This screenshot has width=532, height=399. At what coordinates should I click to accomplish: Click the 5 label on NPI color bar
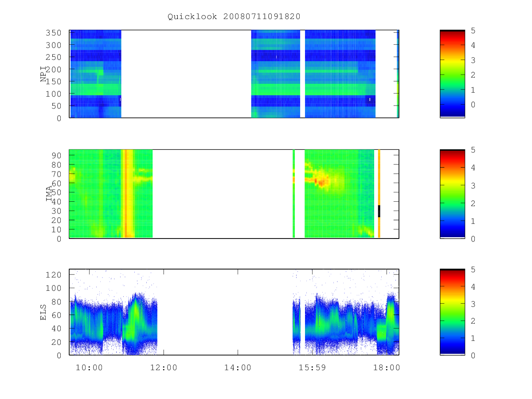[x=473, y=31]
